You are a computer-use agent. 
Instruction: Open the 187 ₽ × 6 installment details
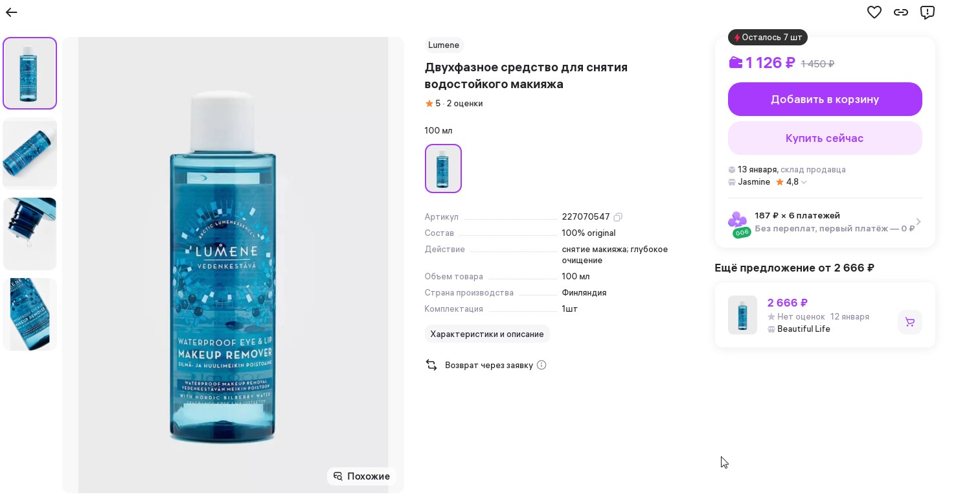(825, 222)
